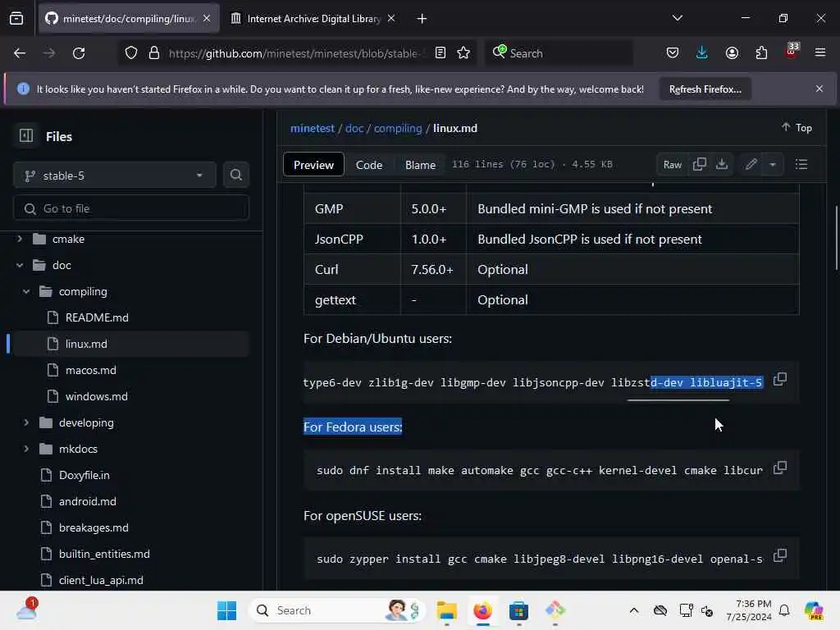Click the Refresh Firefox button
Image resolution: width=840 pixels, height=630 pixels.
coord(705,89)
